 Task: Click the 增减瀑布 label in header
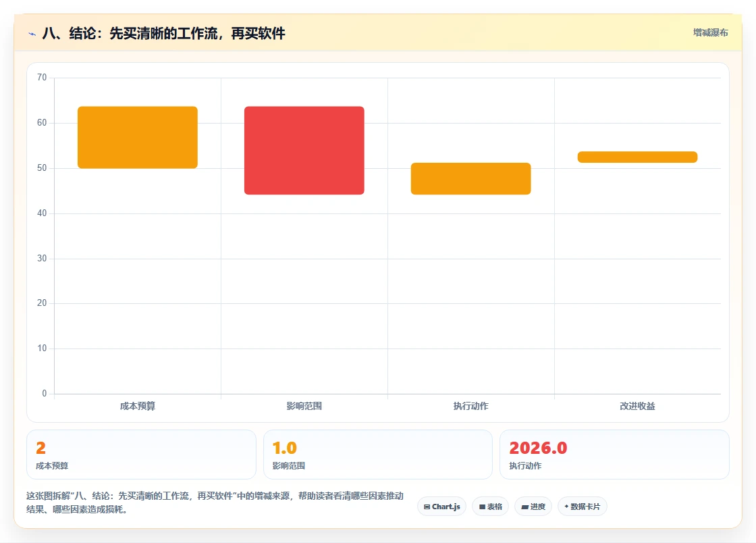pyautogui.click(x=710, y=33)
